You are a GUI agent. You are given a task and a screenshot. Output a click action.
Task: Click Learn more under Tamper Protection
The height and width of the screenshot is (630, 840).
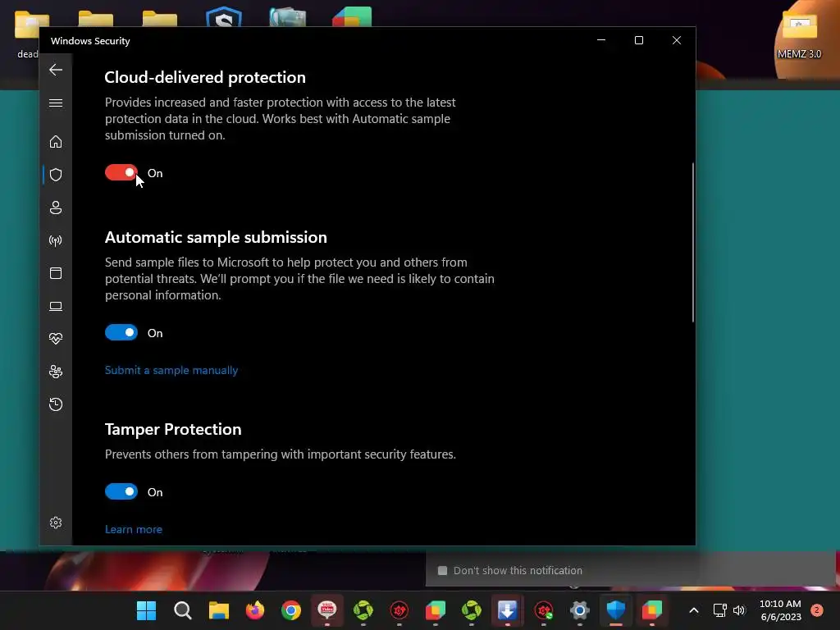click(x=134, y=529)
